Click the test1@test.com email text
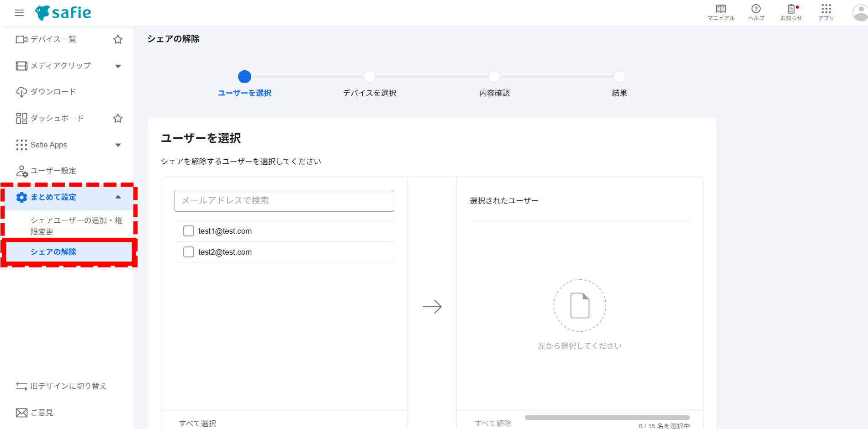868x429 pixels. [225, 231]
